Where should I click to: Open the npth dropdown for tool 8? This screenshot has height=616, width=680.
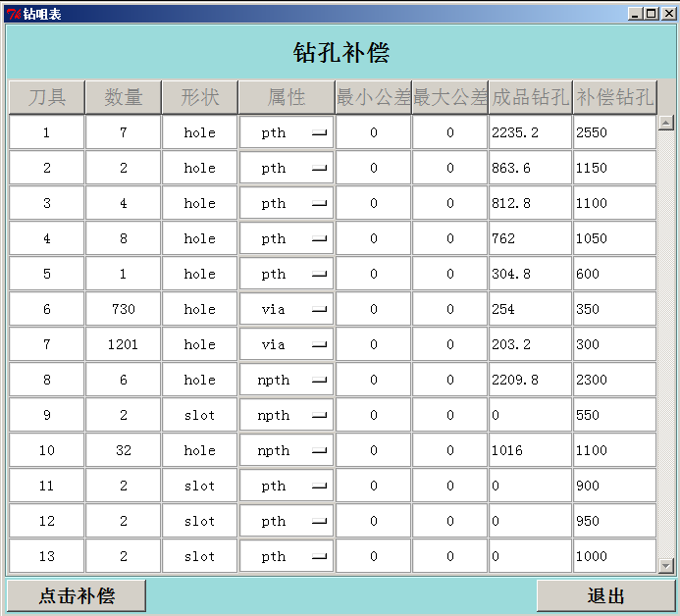287,380
